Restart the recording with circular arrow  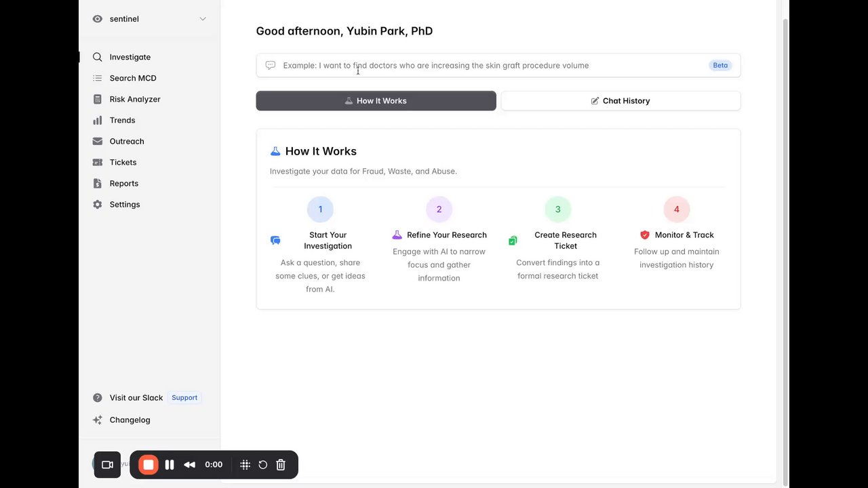point(263,464)
